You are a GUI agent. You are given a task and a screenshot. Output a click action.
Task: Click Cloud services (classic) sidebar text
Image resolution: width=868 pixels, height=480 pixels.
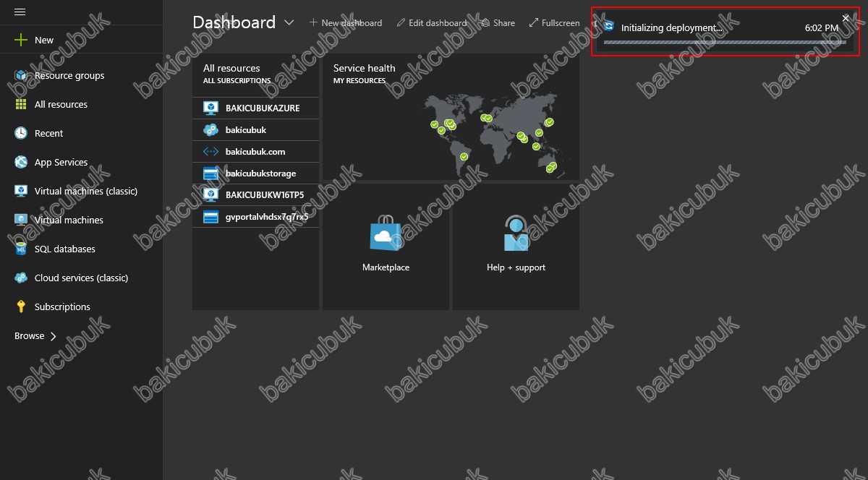81,278
